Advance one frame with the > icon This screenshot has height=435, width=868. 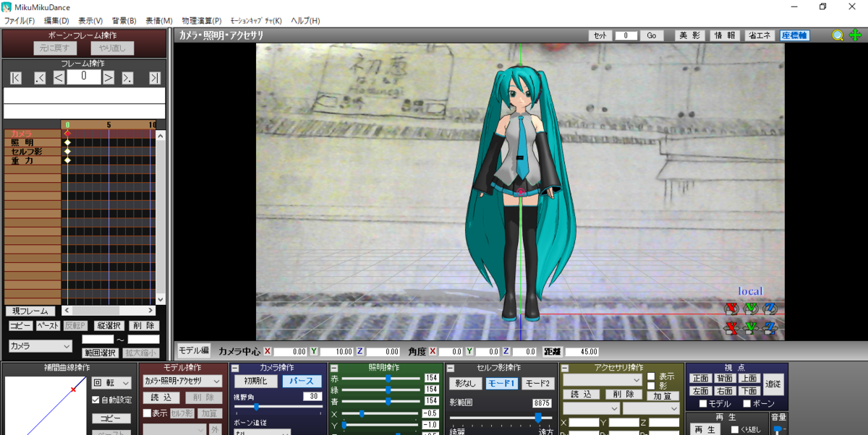click(x=107, y=77)
